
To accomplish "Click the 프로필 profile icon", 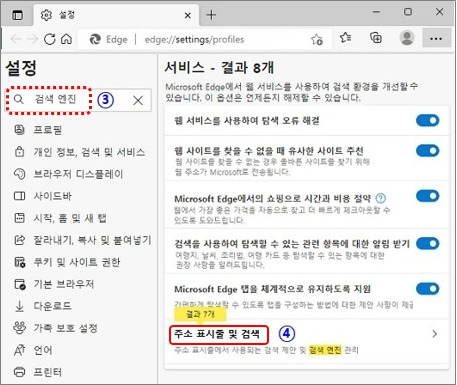I will click(20, 129).
